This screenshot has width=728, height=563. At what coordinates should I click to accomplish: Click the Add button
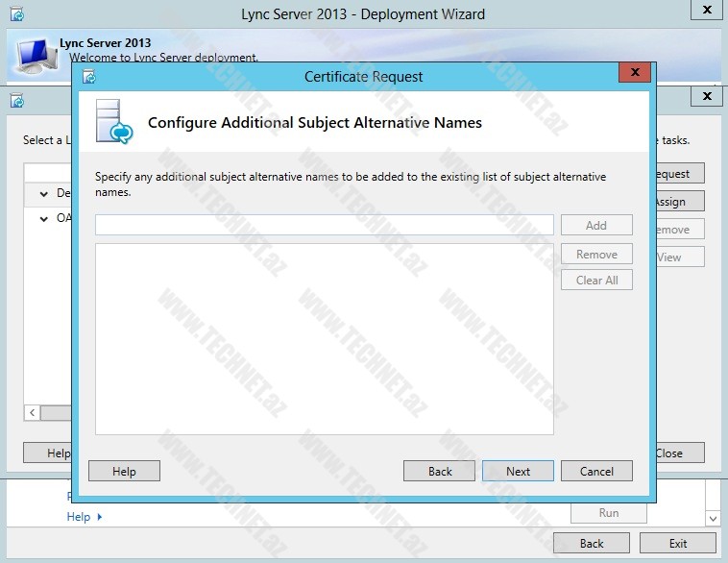point(596,225)
